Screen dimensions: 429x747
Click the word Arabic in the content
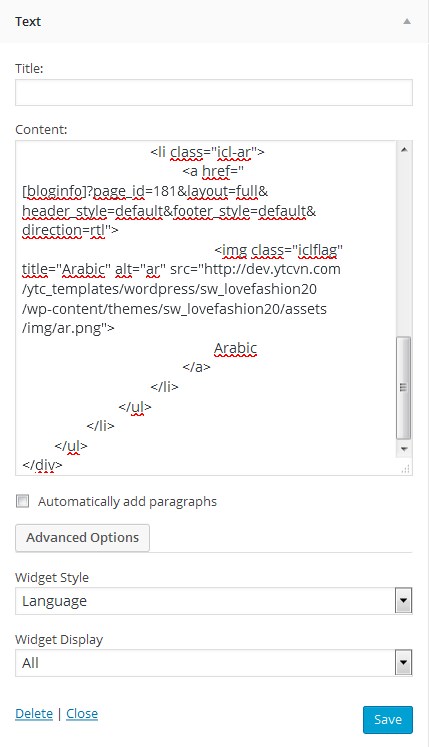tap(235, 349)
